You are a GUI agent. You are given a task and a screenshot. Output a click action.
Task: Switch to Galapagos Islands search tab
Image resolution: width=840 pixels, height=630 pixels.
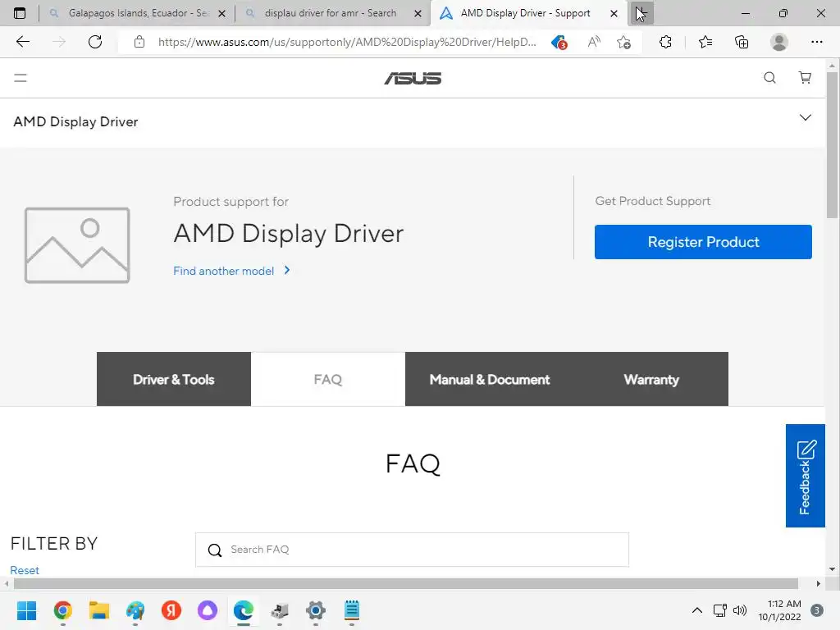coord(138,13)
